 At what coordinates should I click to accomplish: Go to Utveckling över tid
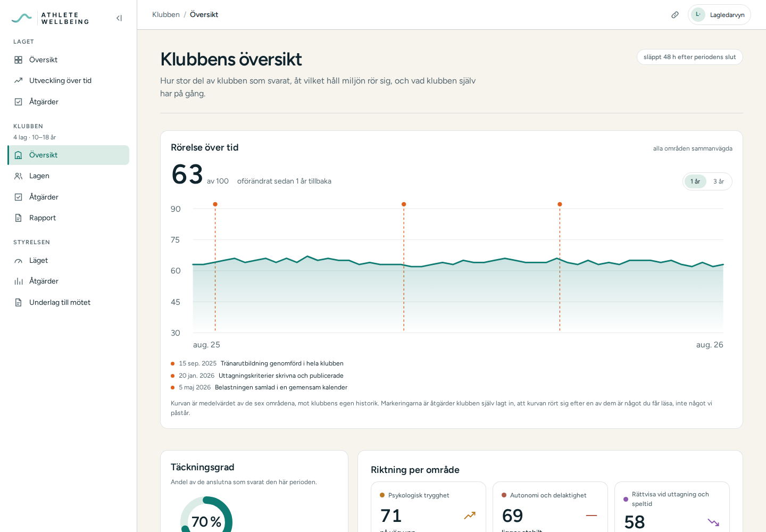(68, 81)
